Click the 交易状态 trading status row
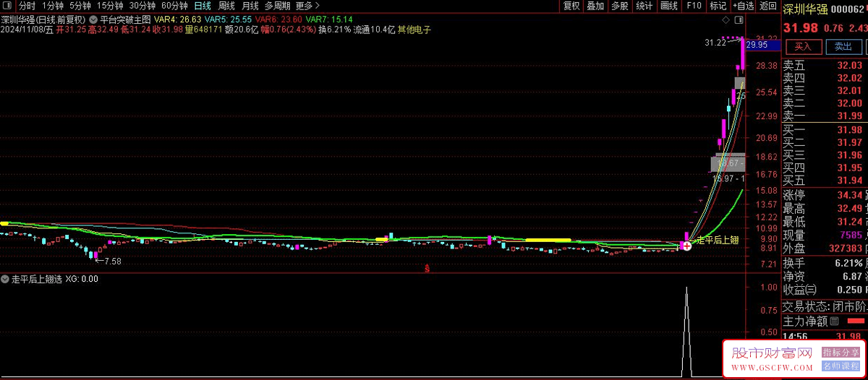Image resolution: width=868 pixels, height=380 pixels. 824,307
